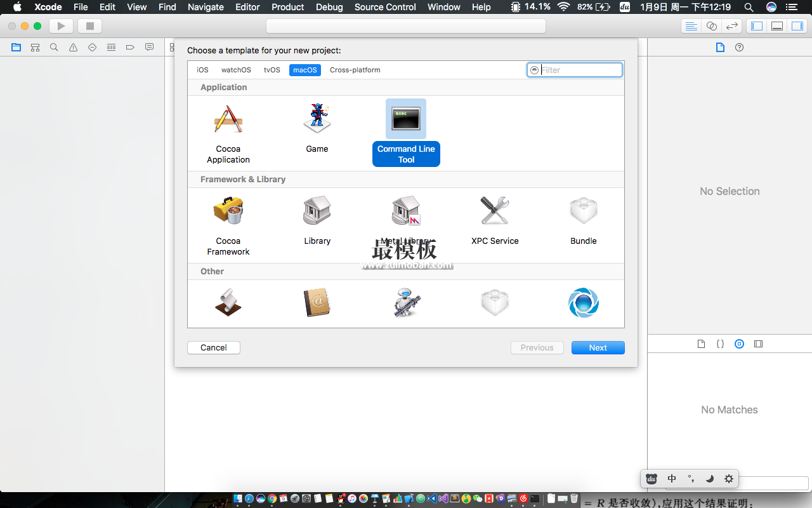Open the Product menu

[x=288, y=7]
